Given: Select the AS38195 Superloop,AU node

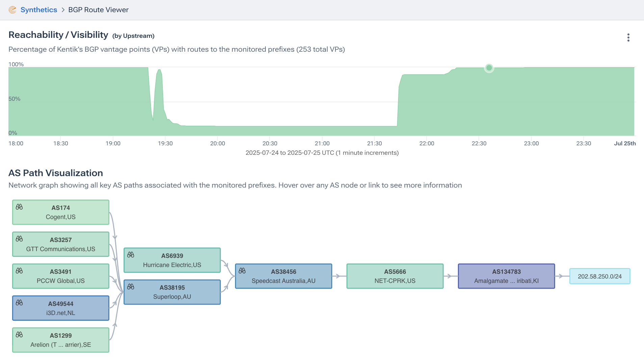Looking at the screenshot, I should tap(172, 292).
